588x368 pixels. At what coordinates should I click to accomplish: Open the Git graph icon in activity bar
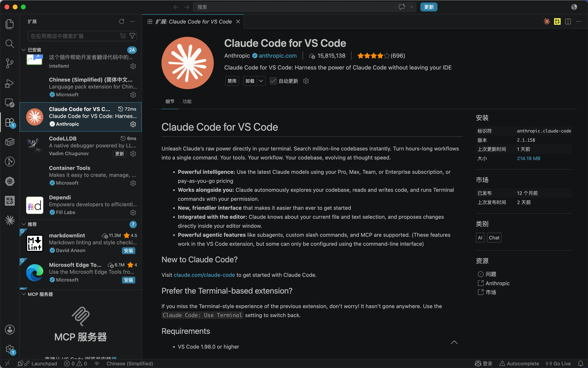pos(10,161)
